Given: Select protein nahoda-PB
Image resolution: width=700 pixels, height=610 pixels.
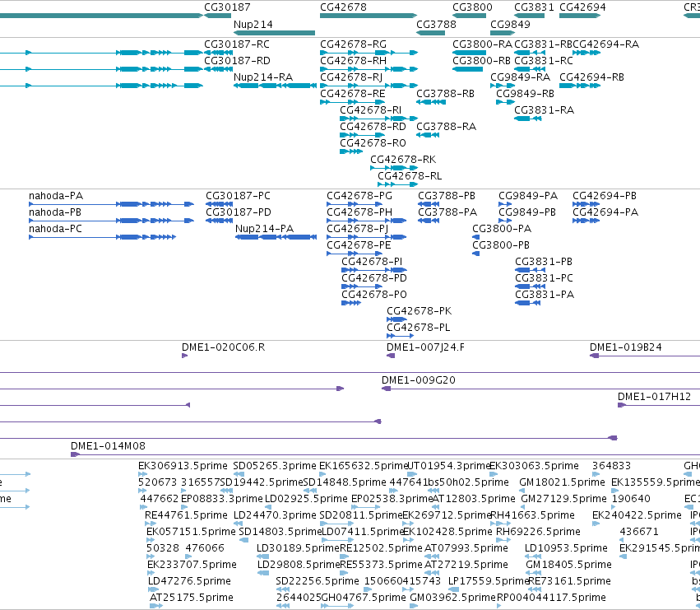Looking at the screenshot, I should click(55, 212).
